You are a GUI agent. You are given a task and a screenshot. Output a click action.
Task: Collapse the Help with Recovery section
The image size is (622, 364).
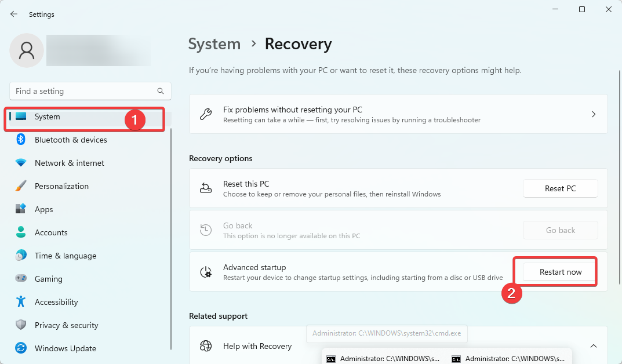click(x=594, y=346)
